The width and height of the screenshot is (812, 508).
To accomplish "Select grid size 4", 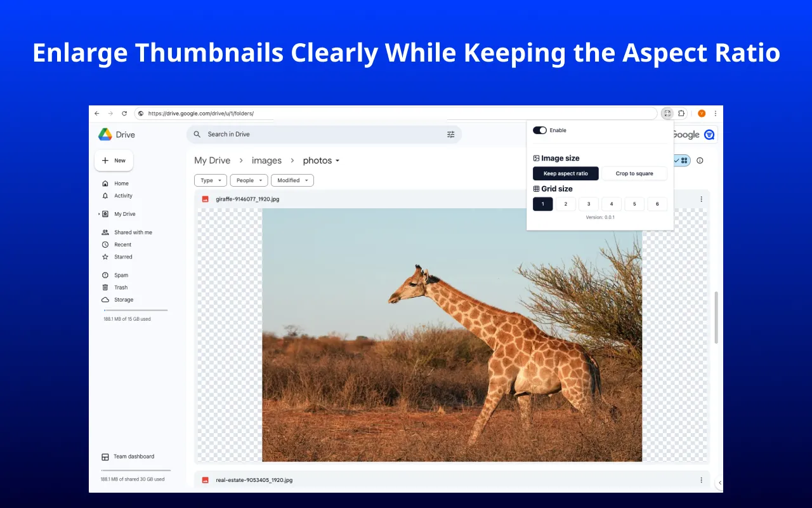I will coord(611,203).
